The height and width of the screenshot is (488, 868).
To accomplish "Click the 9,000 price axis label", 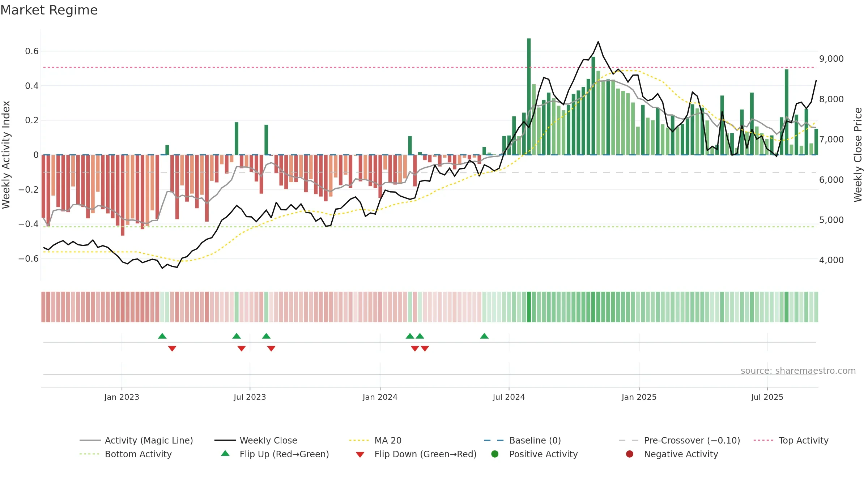I will click(x=831, y=59).
